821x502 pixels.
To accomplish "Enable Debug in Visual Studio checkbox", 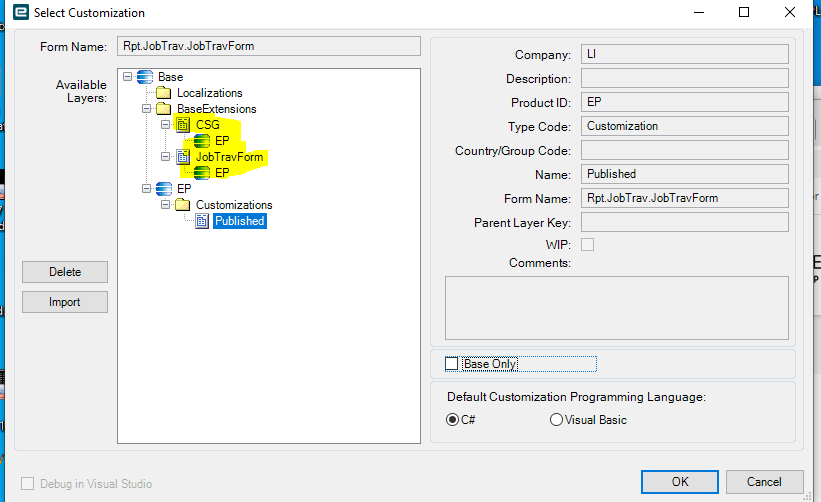I will 27,483.
